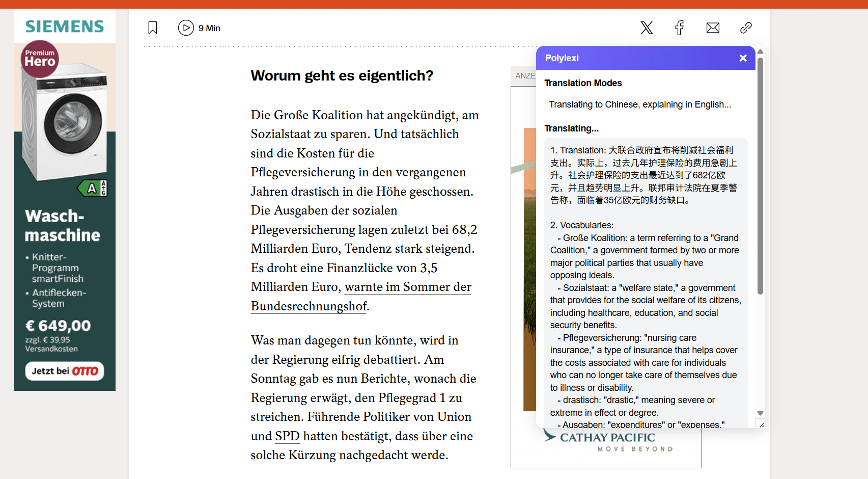Share the article via email icon
This screenshot has width=868, height=479.
[x=712, y=28]
